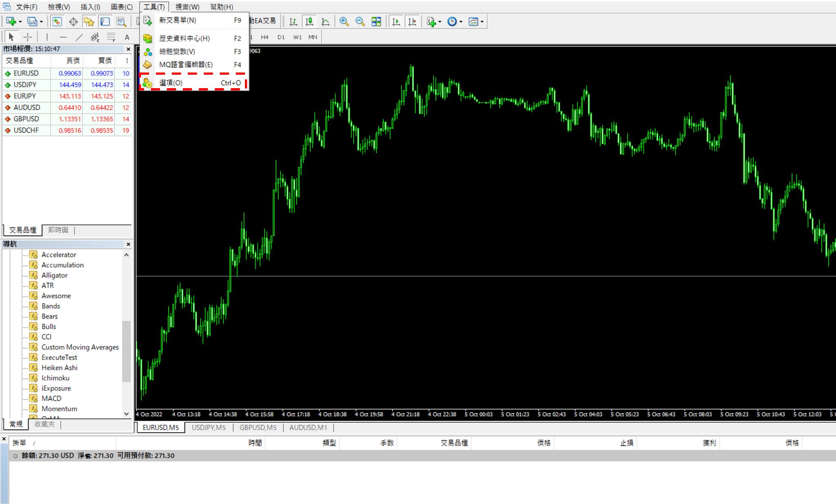Open the 檢視(V) menu
Screen dimensions: 836x504
[59, 7]
